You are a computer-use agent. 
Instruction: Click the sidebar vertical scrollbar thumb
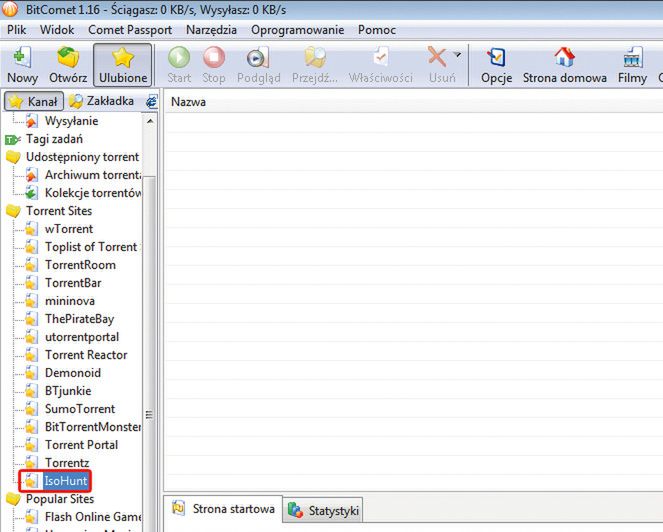[x=149, y=354]
